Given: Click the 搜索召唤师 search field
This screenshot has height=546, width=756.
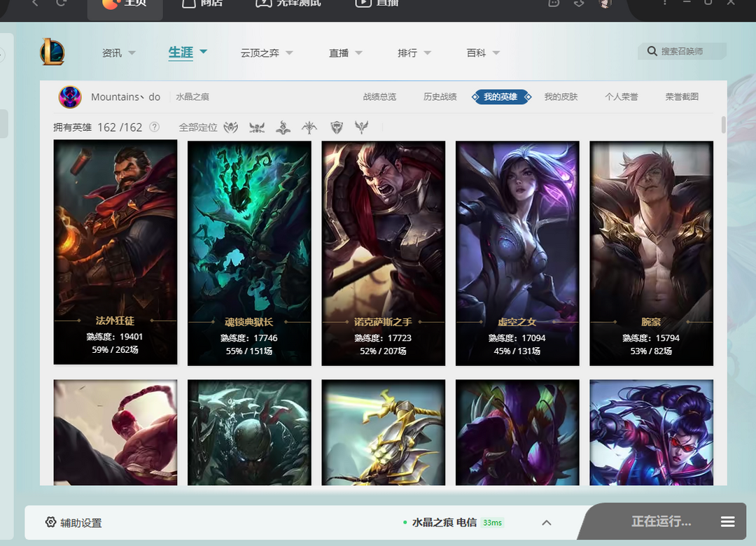Looking at the screenshot, I should tap(682, 51).
